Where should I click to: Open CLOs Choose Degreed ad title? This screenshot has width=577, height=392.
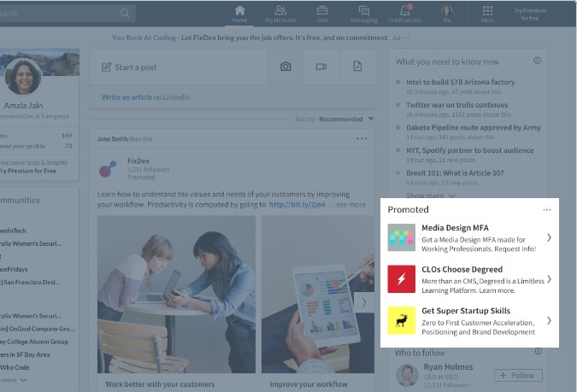[x=462, y=270]
